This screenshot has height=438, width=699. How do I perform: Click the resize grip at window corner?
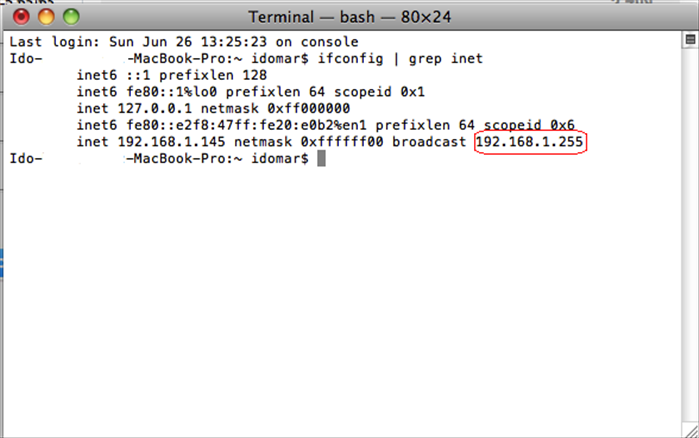[691, 431]
